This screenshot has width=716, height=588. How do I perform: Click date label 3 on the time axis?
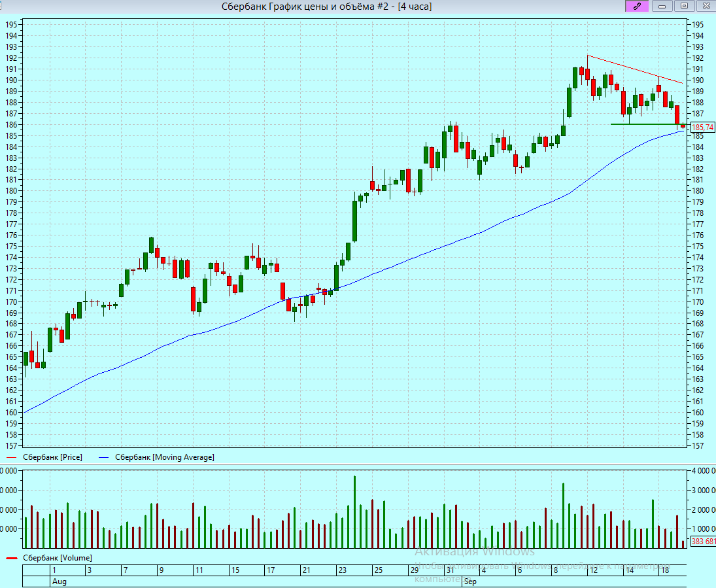tap(90, 570)
